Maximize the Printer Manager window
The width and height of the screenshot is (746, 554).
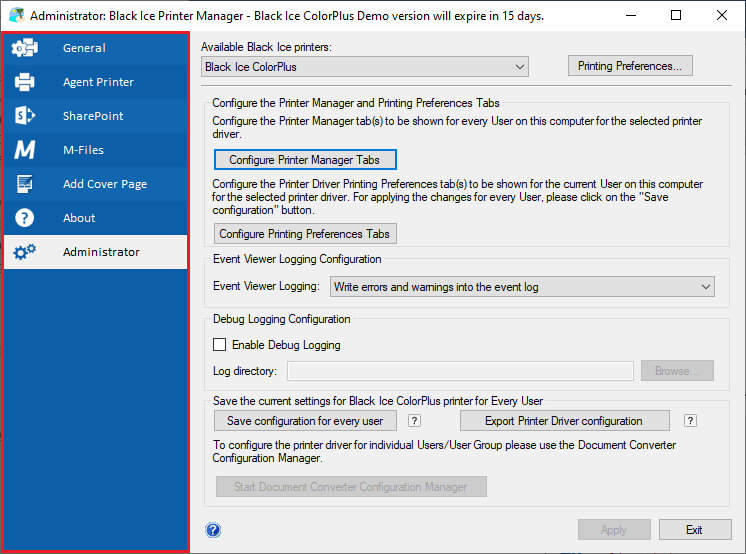tap(676, 15)
